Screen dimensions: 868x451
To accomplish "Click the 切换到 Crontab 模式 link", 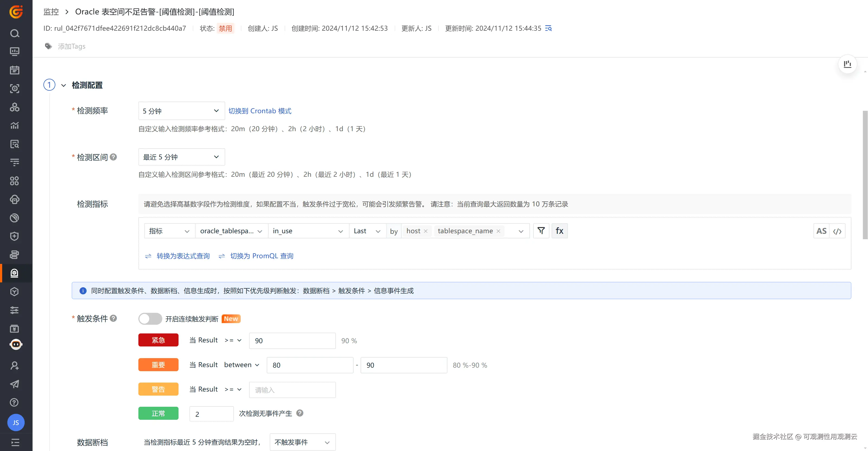I will pos(260,111).
